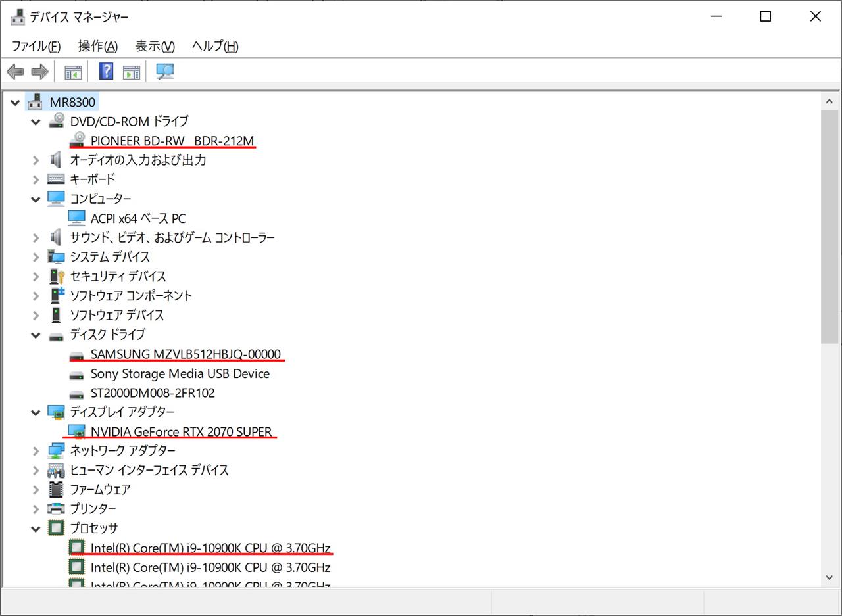Click the ヒューマン インターフェイス デバイス icon
The height and width of the screenshot is (616, 842).
(x=57, y=470)
